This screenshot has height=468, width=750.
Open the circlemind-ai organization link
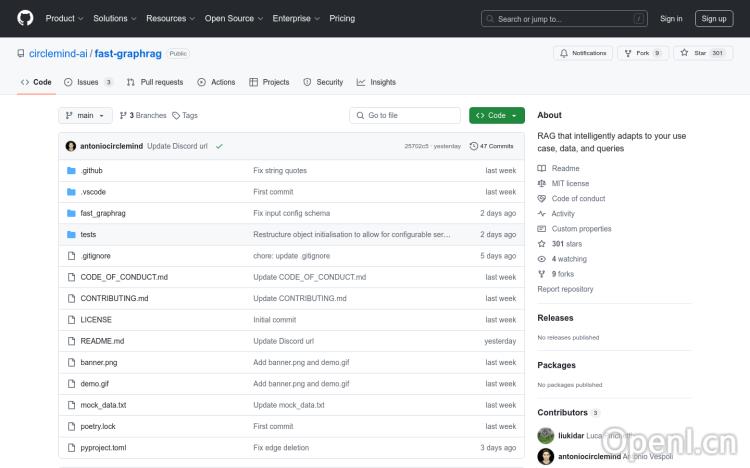(58, 54)
